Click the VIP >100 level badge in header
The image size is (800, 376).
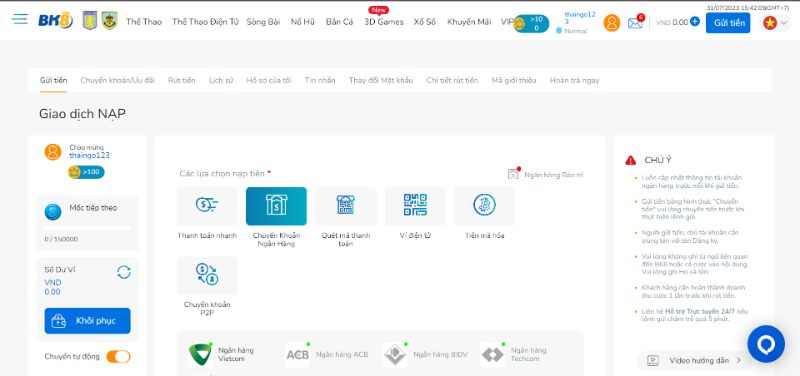(x=531, y=23)
